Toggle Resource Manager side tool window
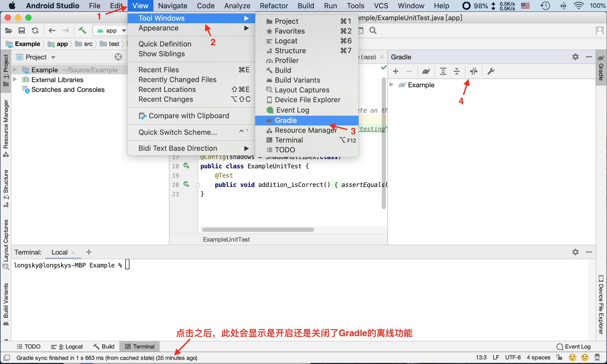The image size is (607, 364). click(x=6, y=128)
